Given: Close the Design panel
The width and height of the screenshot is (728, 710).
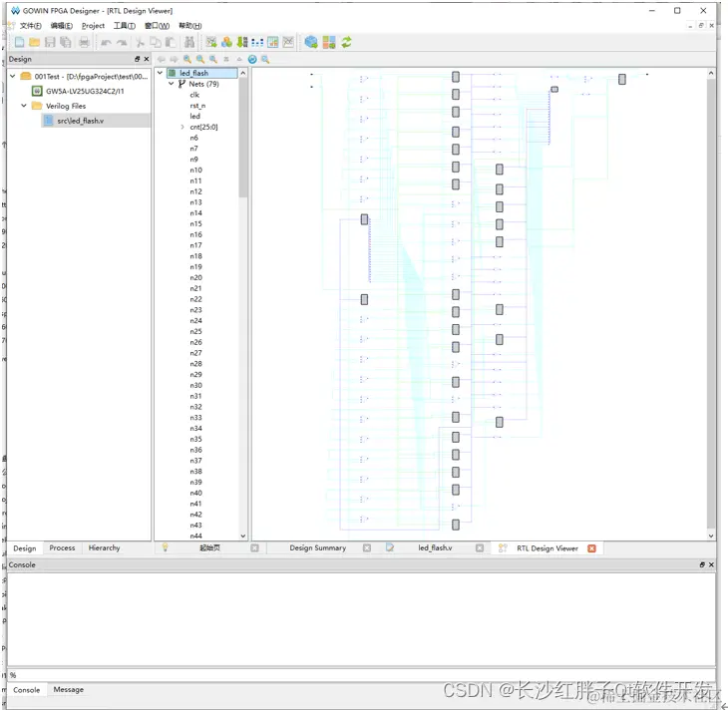Looking at the screenshot, I should (x=147, y=59).
